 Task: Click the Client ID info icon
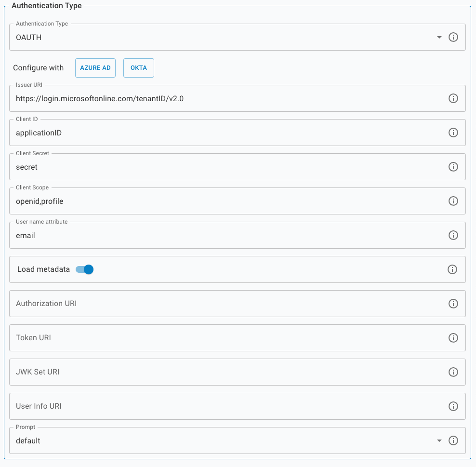453,133
